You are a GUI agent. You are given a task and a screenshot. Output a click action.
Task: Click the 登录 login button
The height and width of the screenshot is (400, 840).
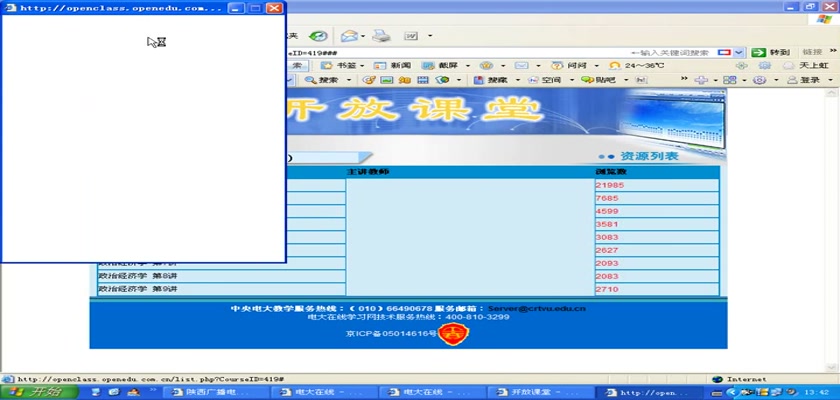click(804, 80)
